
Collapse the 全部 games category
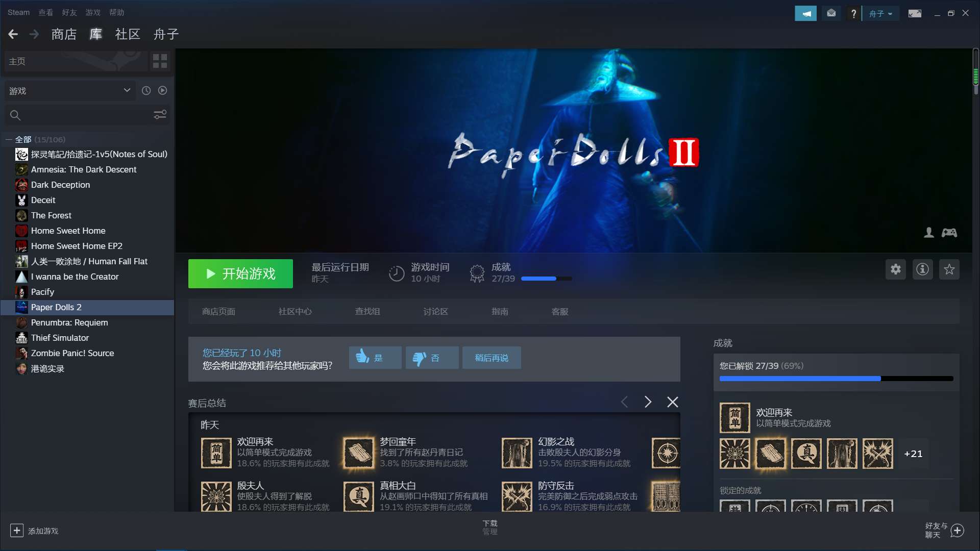click(9, 139)
